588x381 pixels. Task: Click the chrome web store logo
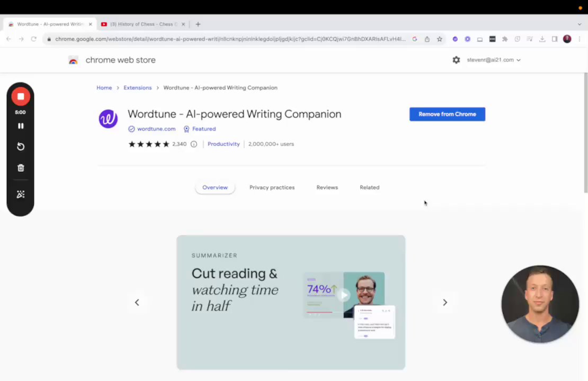tap(112, 60)
